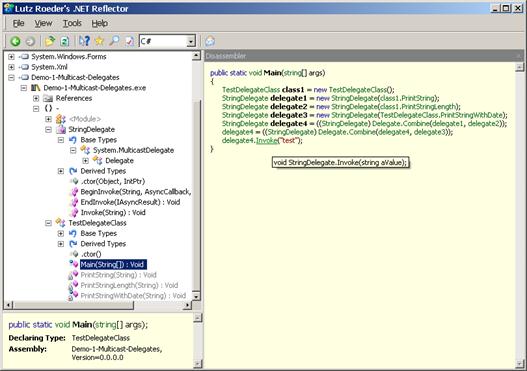Click tree panel vertical scrollbar up arrow
This screenshot has width=527, height=371.
tap(197, 56)
